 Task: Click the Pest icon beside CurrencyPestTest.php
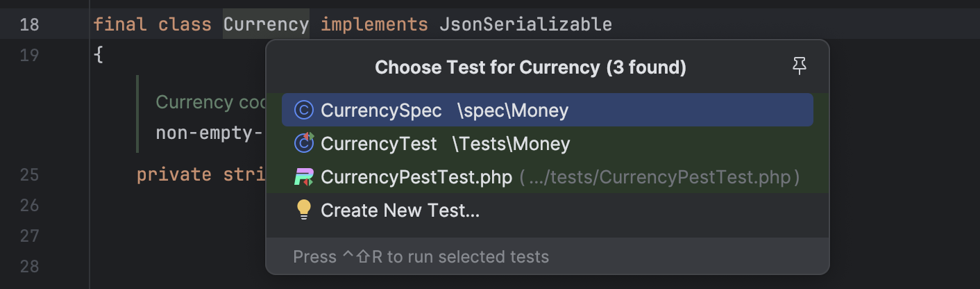click(303, 177)
